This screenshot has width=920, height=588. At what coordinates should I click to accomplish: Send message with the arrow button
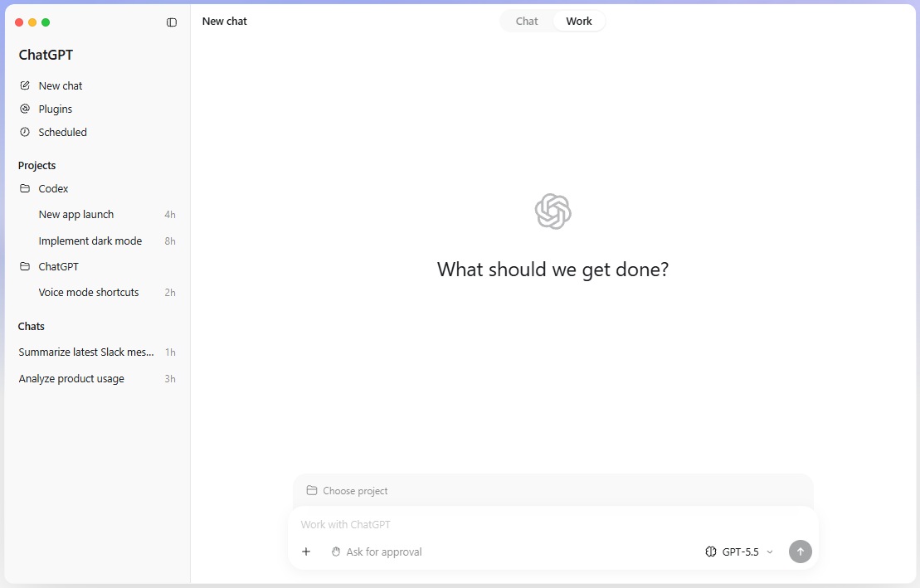801,552
